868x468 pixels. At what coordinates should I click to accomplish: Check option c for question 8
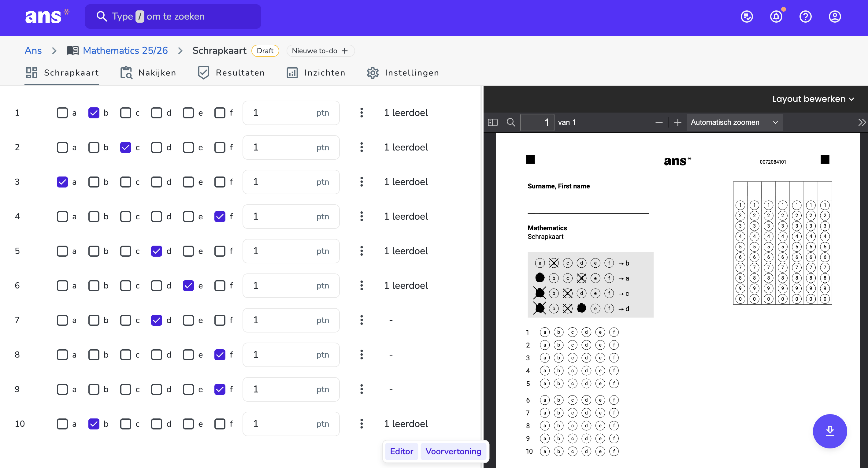126,355
